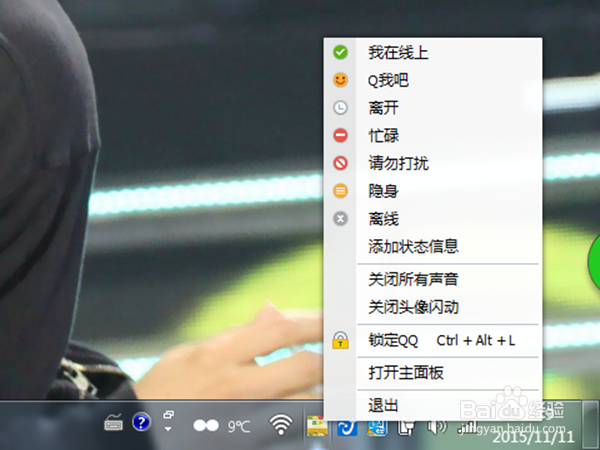Click the 9℃ temperature readout
Screen dimensions: 600x450
[239, 426]
